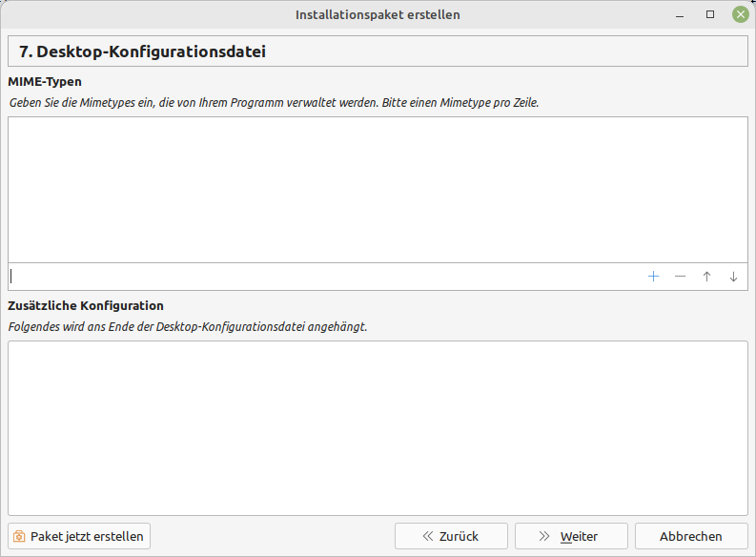This screenshot has width=756, height=557.
Task: Click the minus icon to remove a MIME type
Action: click(x=680, y=277)
